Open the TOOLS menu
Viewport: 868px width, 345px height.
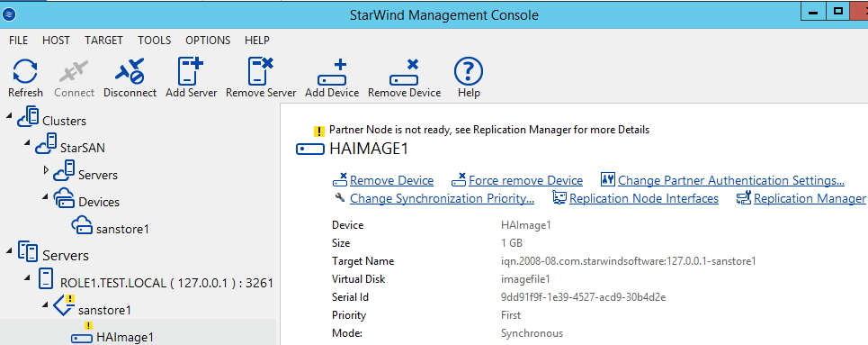click(x=155, y=41)
